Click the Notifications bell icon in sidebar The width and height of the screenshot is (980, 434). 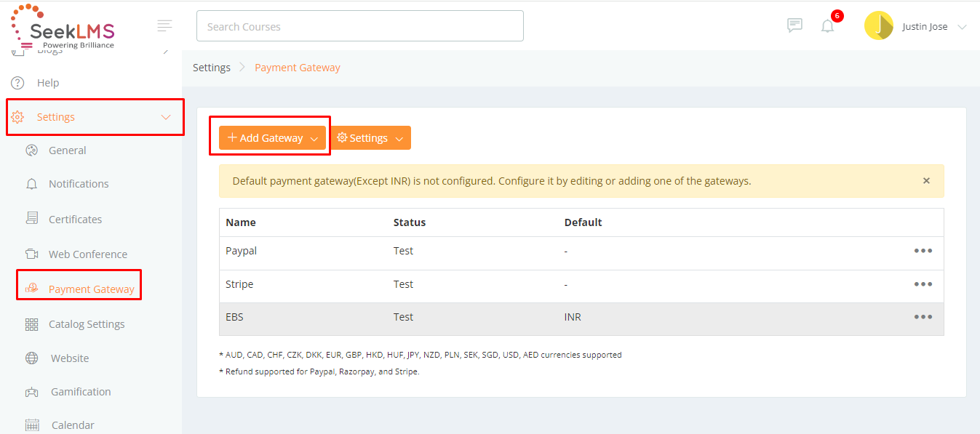(x=31, y=184)
